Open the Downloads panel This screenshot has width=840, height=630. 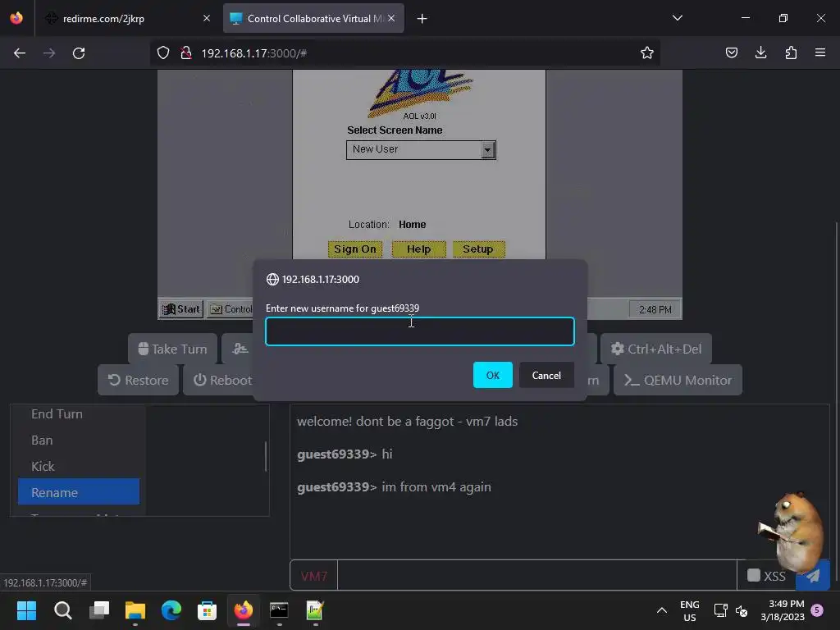point(760,52)
